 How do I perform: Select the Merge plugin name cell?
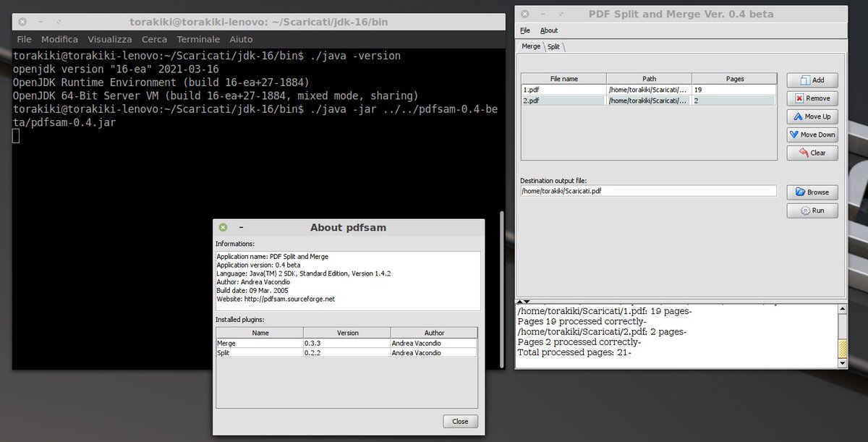coord(260,343)
